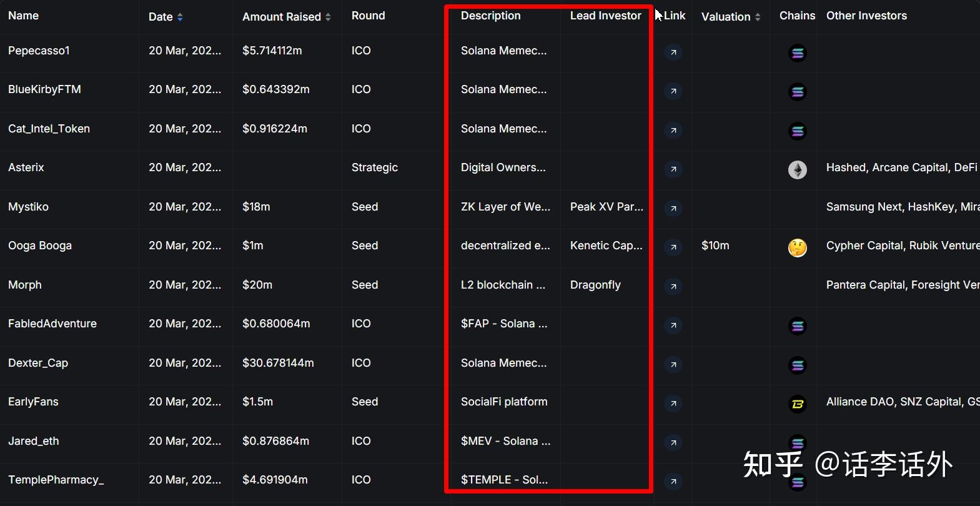Select the Pepecasso1 project name
This screenshot has width=980, height=506.
click(x=39, y=51)
